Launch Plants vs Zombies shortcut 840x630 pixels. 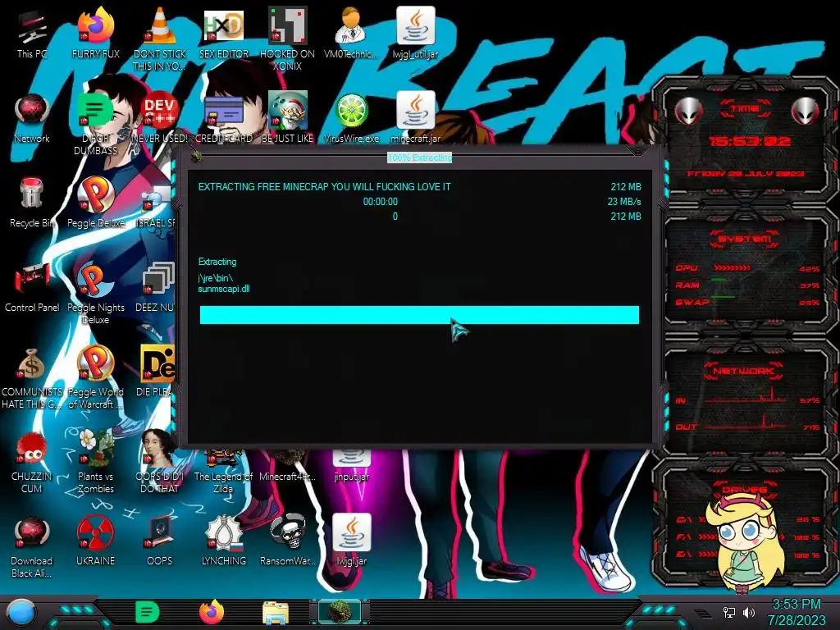coord(95,462)
